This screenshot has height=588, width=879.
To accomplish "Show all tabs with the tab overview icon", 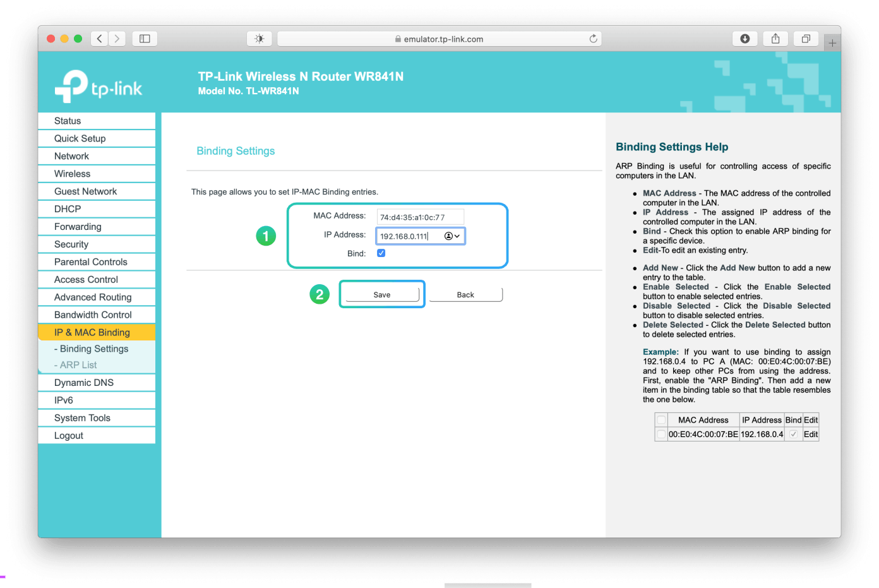I will [806, 39].
